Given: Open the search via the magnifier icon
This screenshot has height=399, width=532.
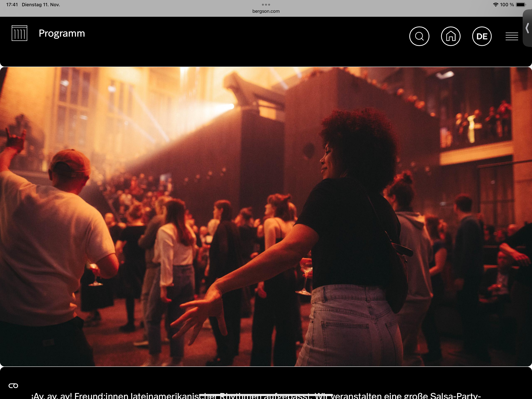Looking at the screenshot, I should (419, 36).
